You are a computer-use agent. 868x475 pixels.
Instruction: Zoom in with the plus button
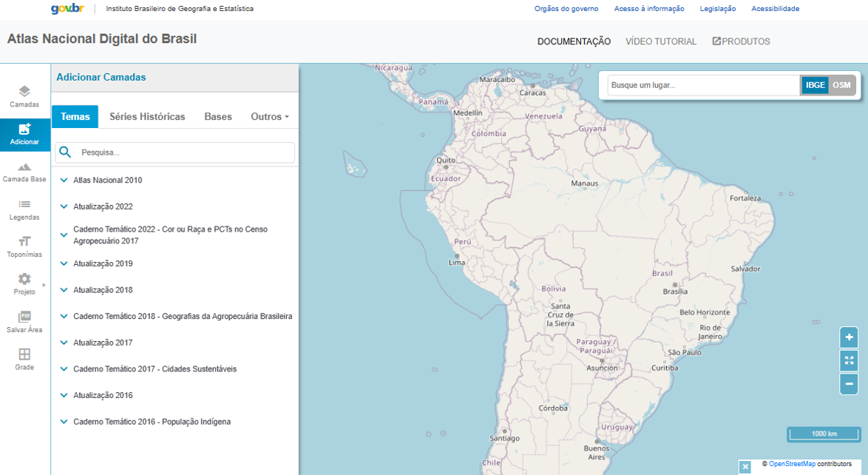tap(849, 337)
